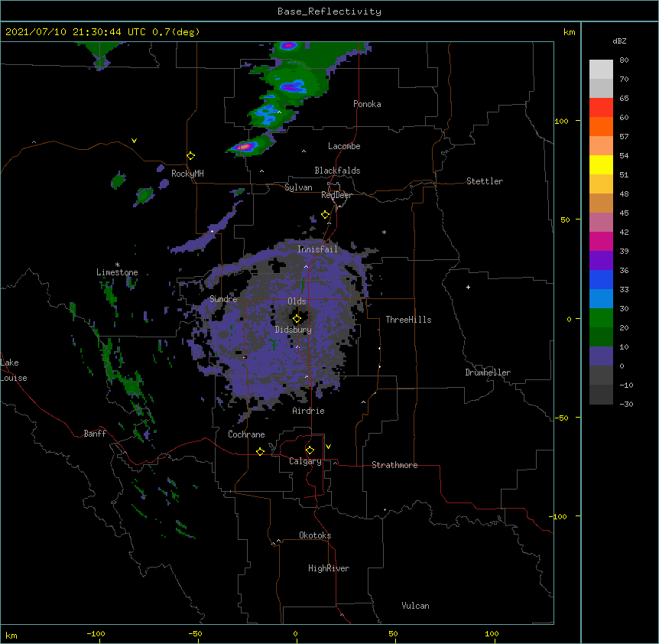Click the ThreeHills town label

tap(408, 320)
